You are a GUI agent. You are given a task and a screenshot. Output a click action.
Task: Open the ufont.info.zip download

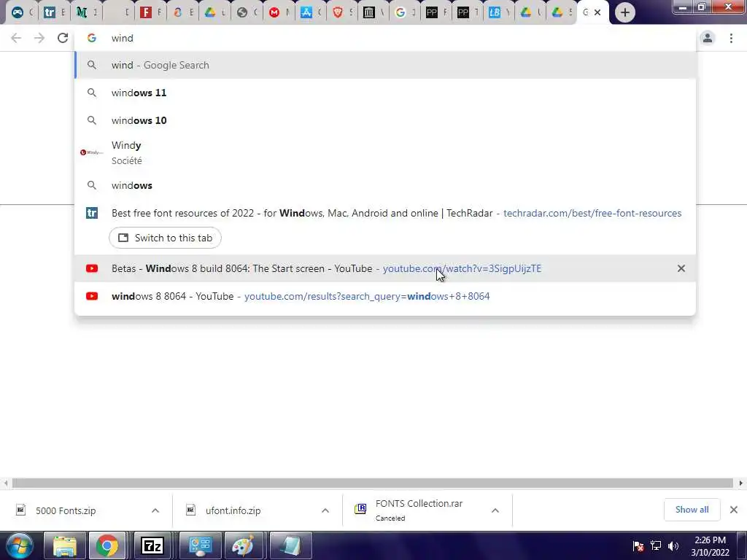click(233, 510)
